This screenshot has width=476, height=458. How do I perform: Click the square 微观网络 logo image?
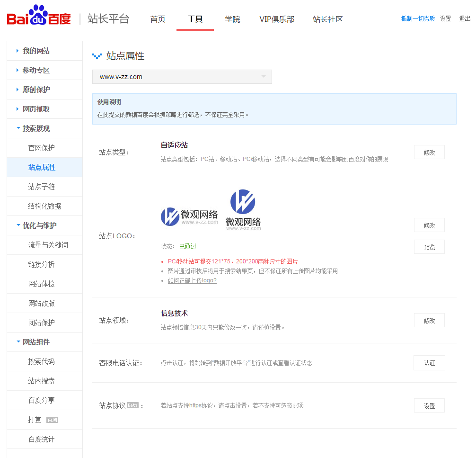coord(243,210)
